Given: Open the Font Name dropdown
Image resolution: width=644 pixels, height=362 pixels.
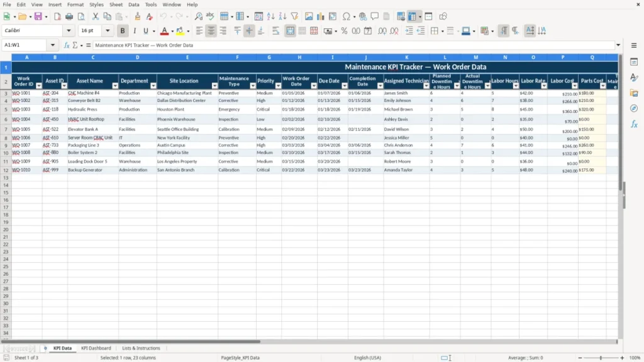Looking at the screenshot, I should pos(69,30).
